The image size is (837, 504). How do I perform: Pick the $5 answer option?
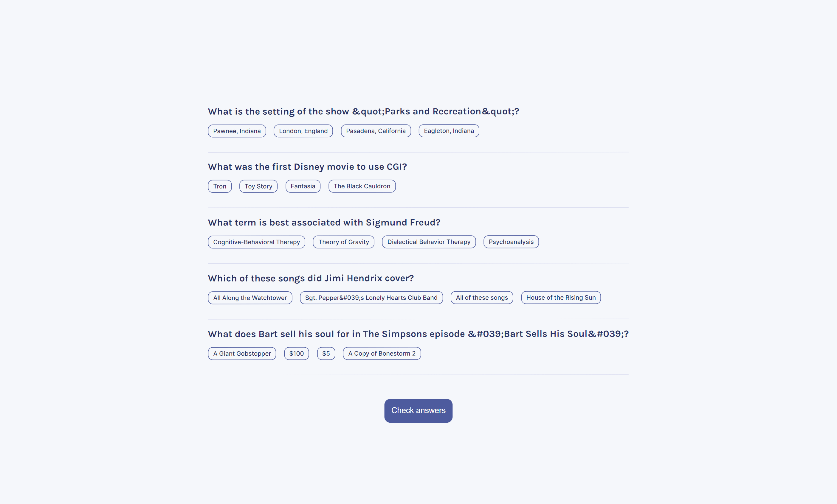click(326, 353)
